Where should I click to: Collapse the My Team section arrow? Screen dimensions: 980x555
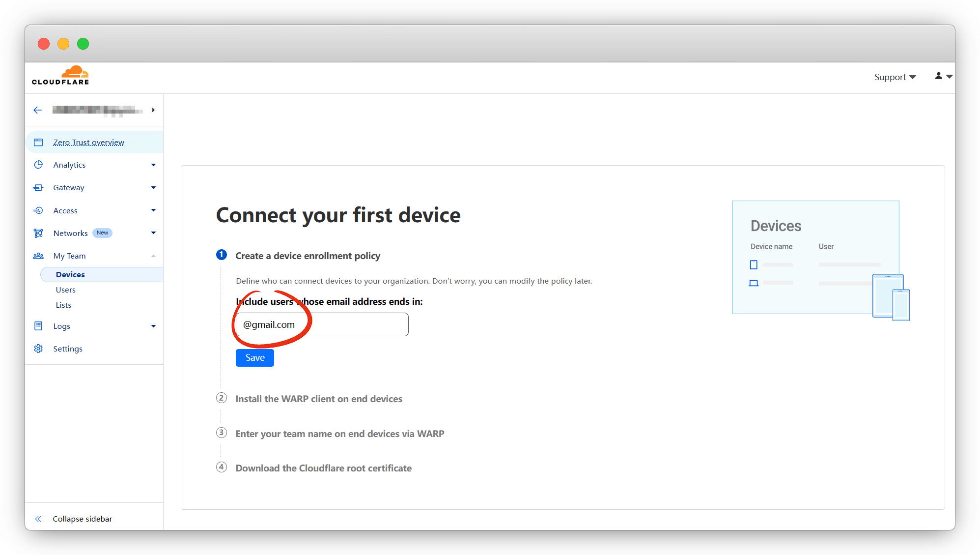click(x=153, y=256)
